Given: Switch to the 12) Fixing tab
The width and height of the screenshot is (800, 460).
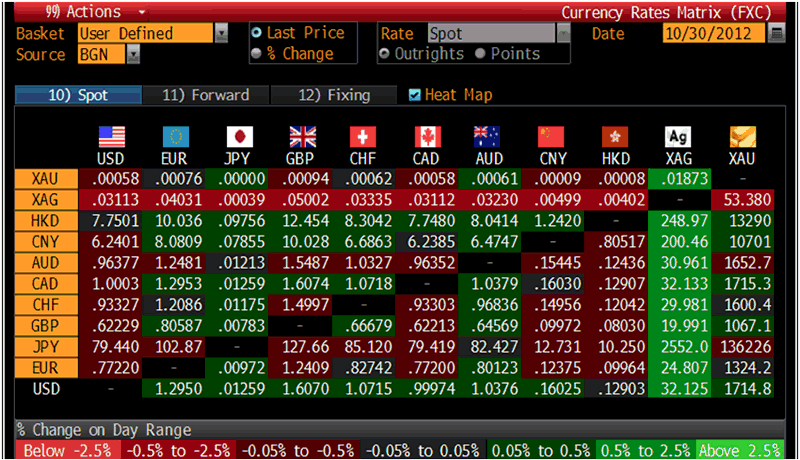Looking at the screenshot, I should pyautogui.click(x=335, y=95).
